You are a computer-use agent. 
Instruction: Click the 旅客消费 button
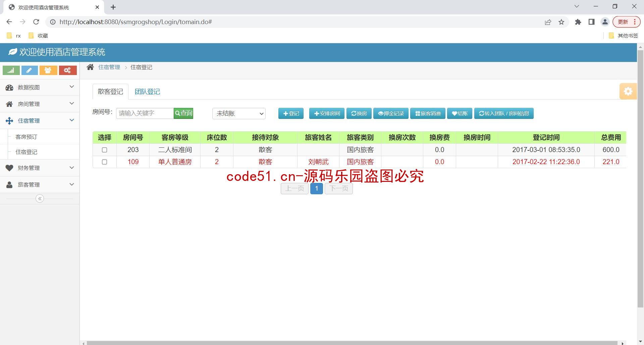coord(428,114)
